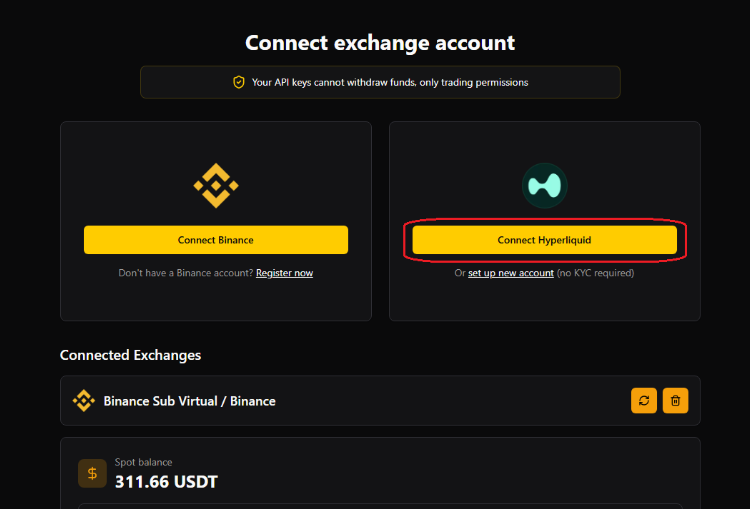This screenshot has height=509, width=750.
Task: Open the Register now link
Action: coord(284,273)
